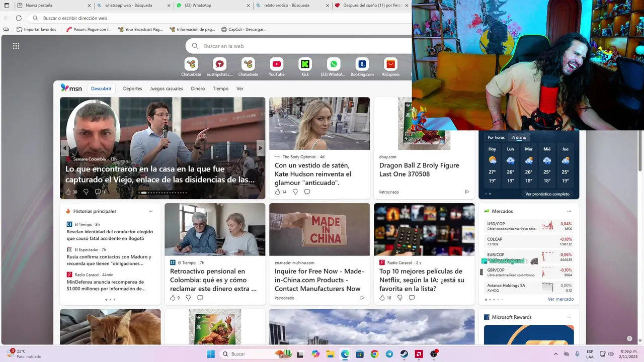
Task: Open Windows Start menu
Action: click(211, 354)
